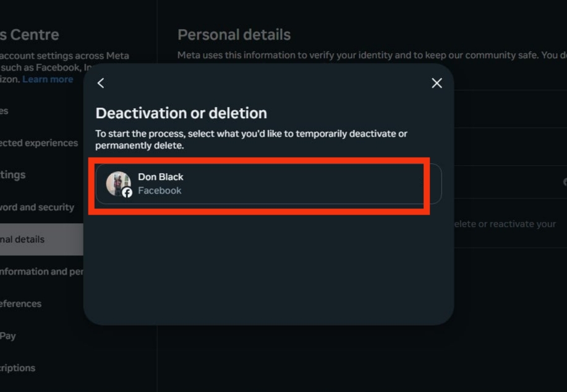Click the Facebook logo badge on avatar

tap(127, 193)
